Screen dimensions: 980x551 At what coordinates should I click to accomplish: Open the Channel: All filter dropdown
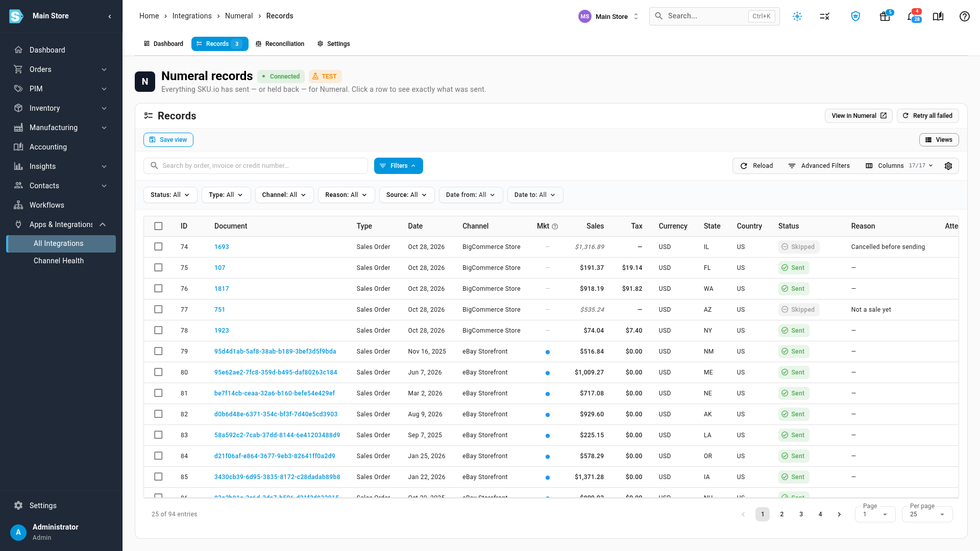[284, 195]
